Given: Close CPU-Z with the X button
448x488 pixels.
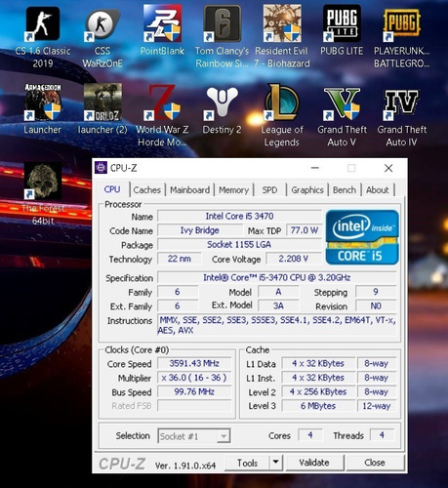Looking at the screenshot, I should click(x=388, y=168).
